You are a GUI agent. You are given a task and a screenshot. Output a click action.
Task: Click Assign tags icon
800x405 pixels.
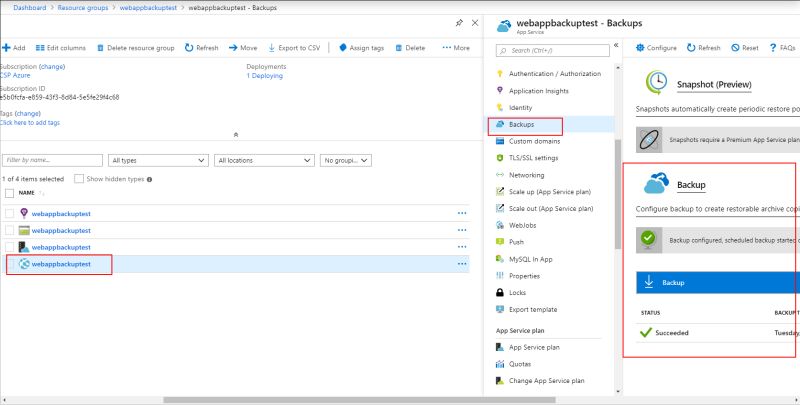pyautogui.click(x=343, y=48)
